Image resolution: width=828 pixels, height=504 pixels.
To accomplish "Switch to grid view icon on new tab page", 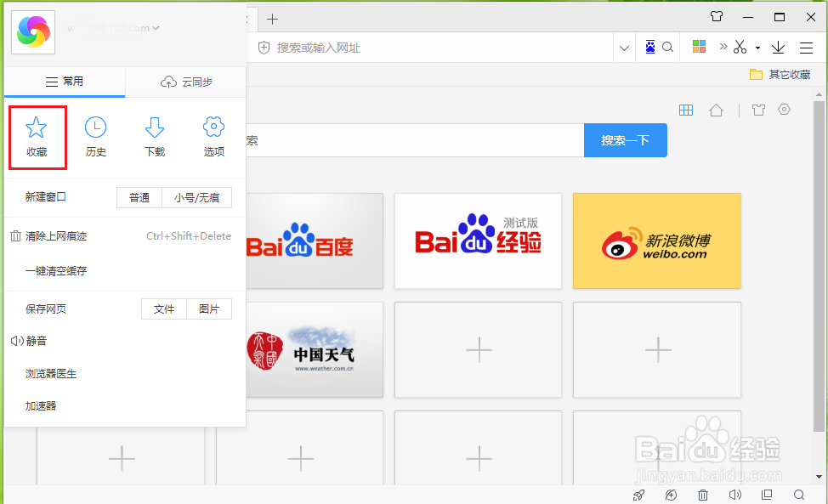I will point(686,110).
